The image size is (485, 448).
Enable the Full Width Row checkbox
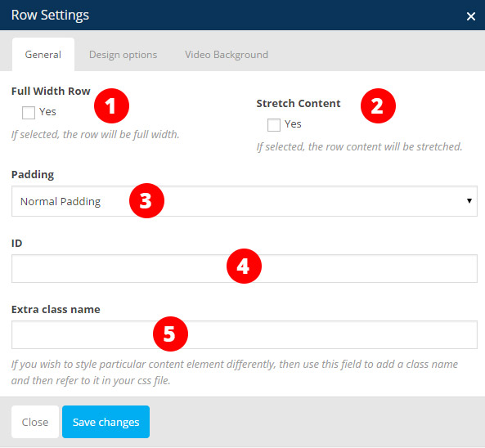29,113
